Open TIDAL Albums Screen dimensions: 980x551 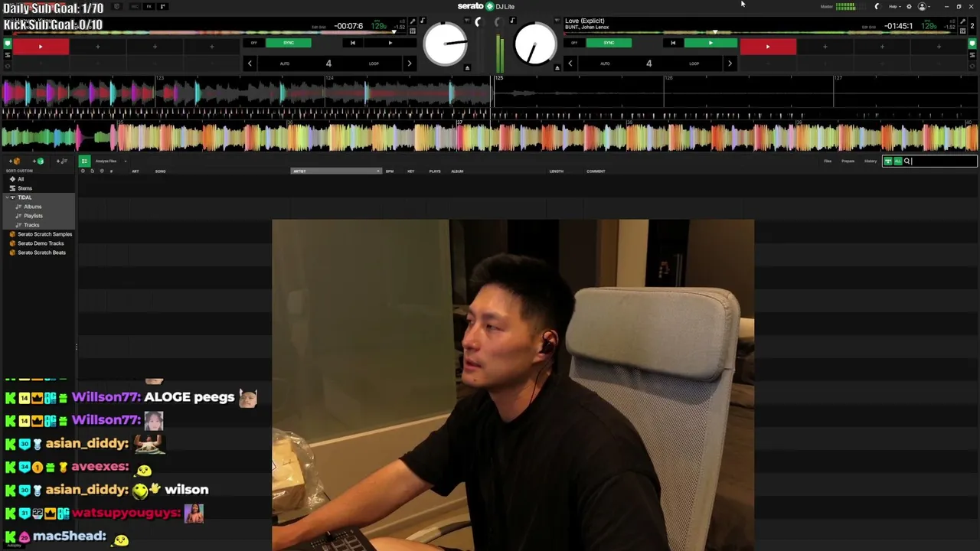coord(32,207)
